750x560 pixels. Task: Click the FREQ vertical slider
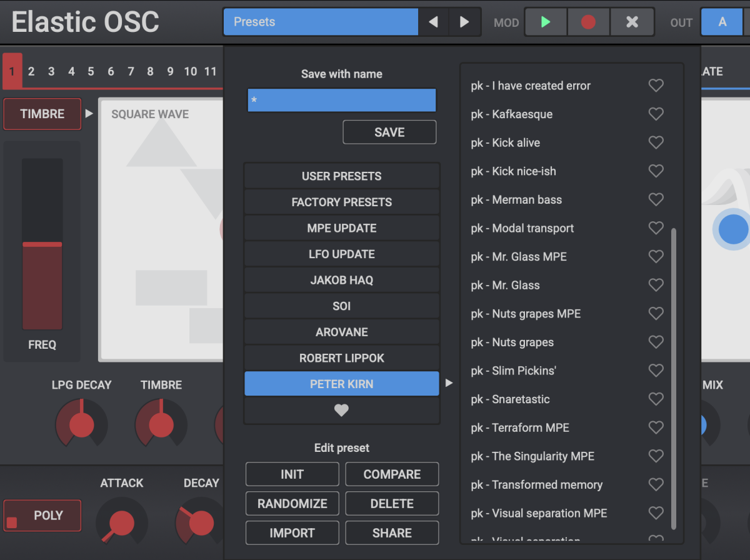[42, 244]
